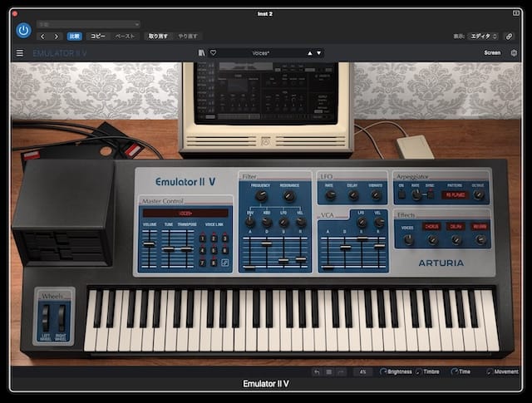Viewport: 532px width, 403px height.
Task: Click the LFO RATE knob
Action: [x=330, y=195]
